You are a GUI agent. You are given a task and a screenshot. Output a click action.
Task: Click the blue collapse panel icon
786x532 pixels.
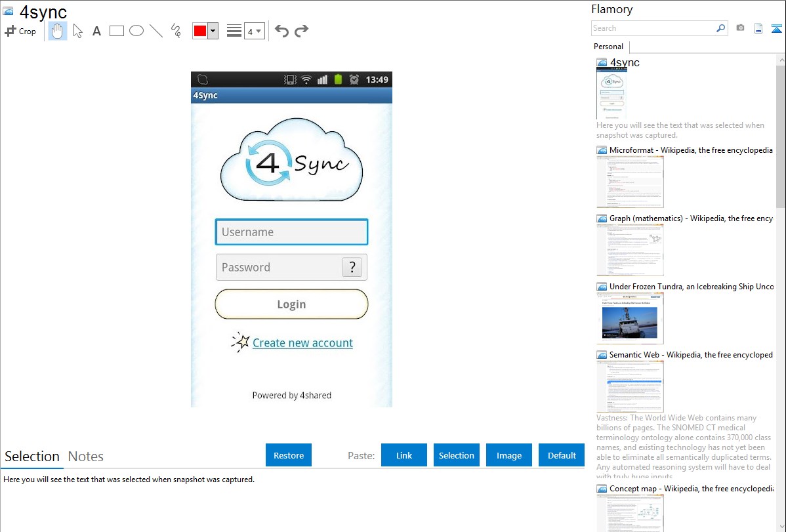(776, 28)
